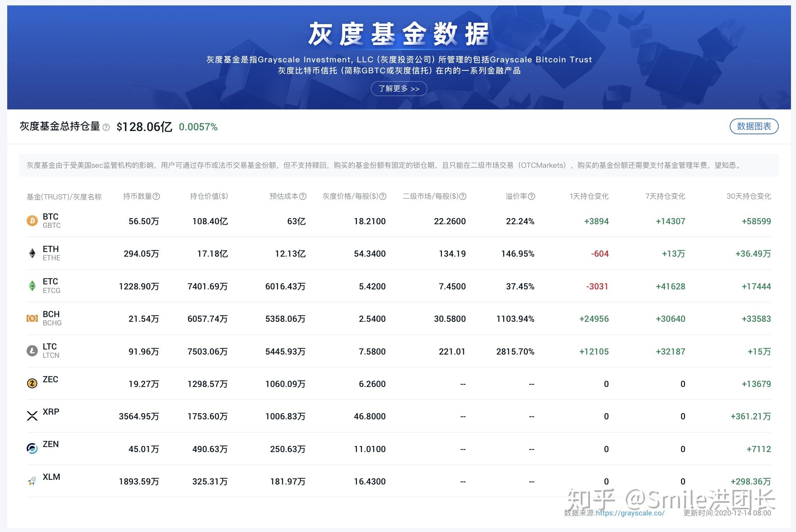Click the BTC Bitcoin coin icon

pos(32,221)
